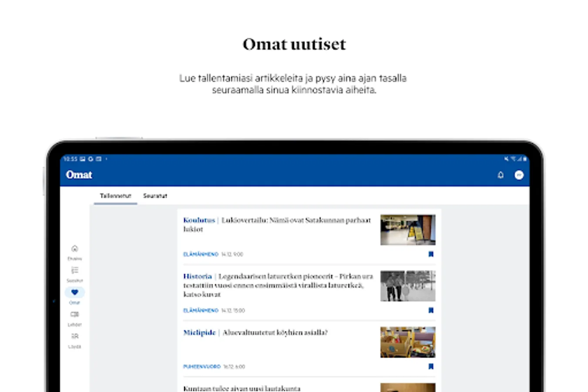Viewport: 588px width, 392px height.
Task: Click the PUHEENVUORO tag under the Mielipide article
Action: pyautogui.click(x=202, y=366)
